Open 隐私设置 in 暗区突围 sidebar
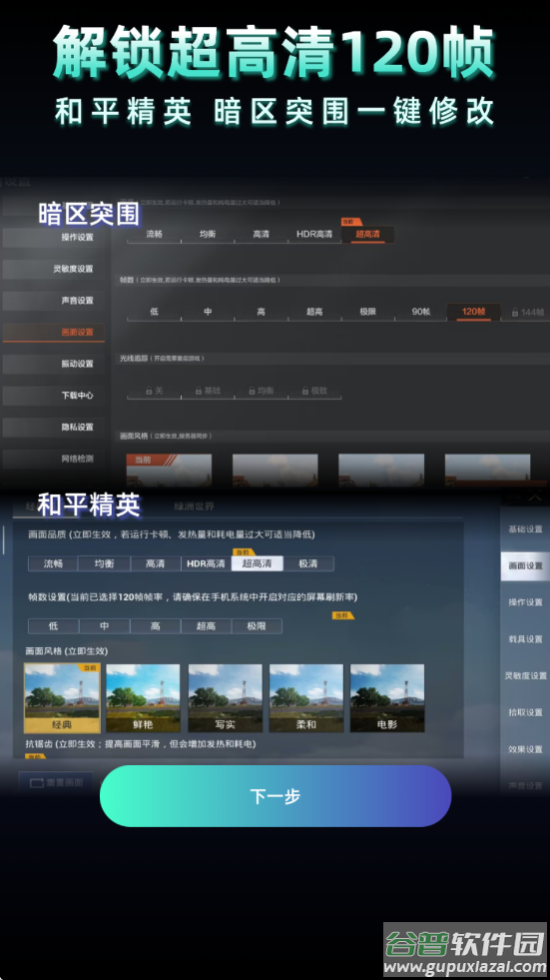This screenshot has width=550, height=980. coord(54,427)
